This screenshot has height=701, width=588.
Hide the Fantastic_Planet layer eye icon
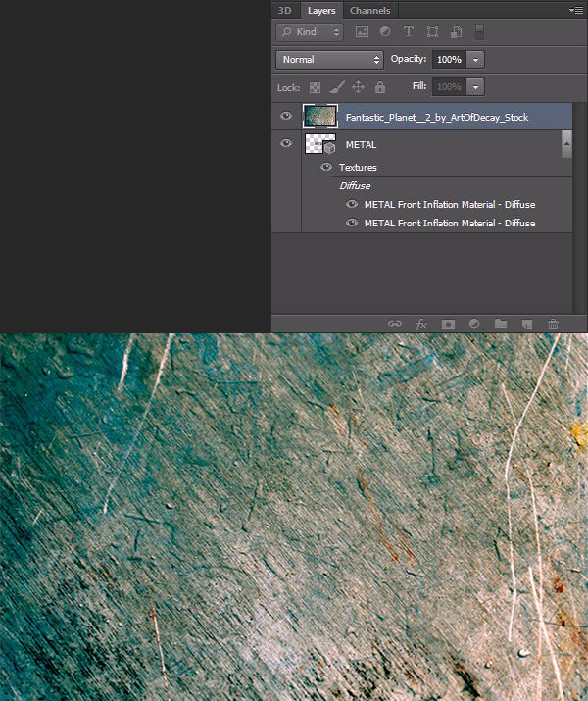[x=286, y=117]
